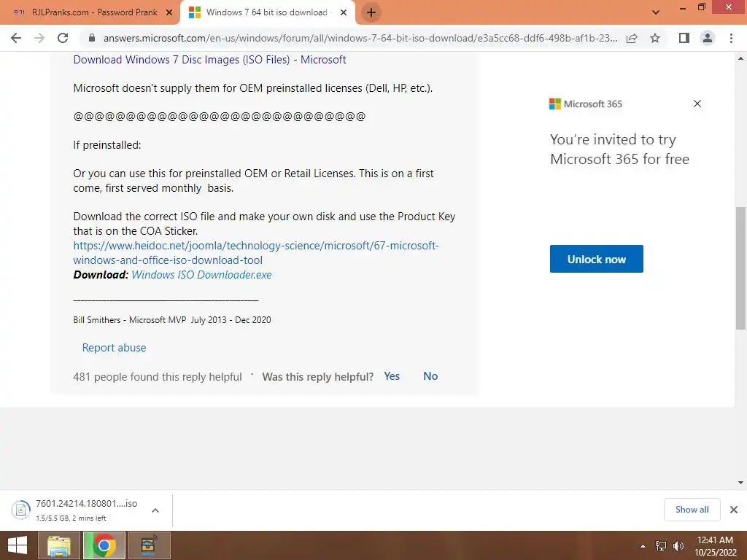Open the Chrome three-dot menu
747x560 pixels.
point(731,38)
